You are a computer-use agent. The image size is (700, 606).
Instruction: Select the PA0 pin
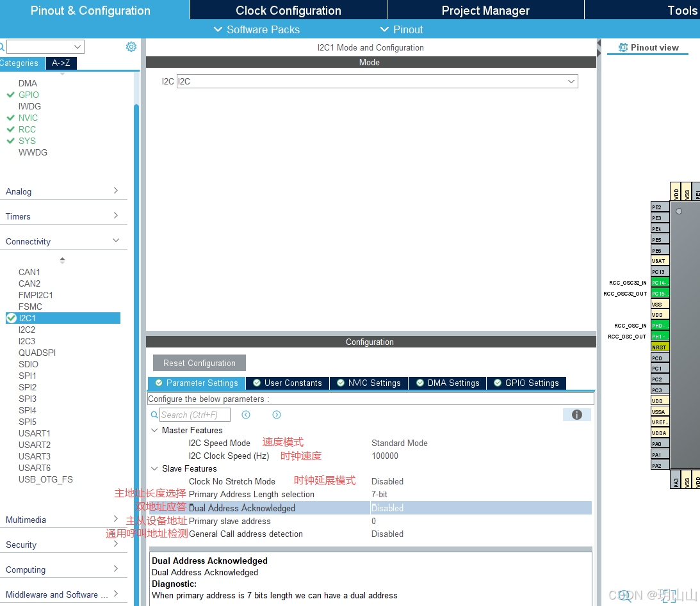click(x=660, y=443)
